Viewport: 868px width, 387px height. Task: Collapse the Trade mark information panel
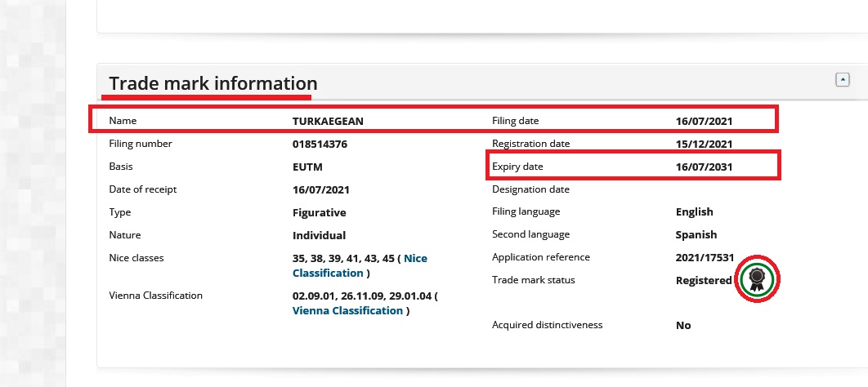point(843,79)
